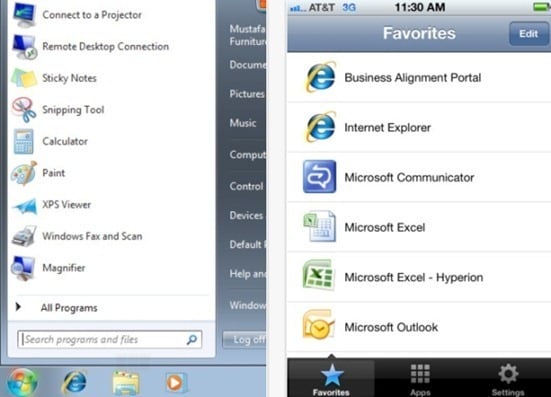The height and width of the screenshot is (397, 551).
Task: Click the Search programs and files field
Action: pyautogui.click(x=109, y=339)
